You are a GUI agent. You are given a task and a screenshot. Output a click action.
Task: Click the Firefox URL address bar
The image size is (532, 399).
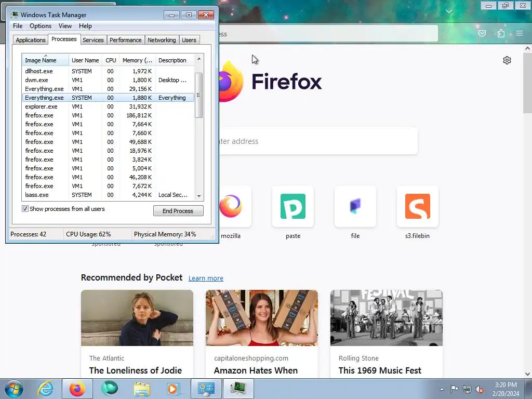pos(328,34)
